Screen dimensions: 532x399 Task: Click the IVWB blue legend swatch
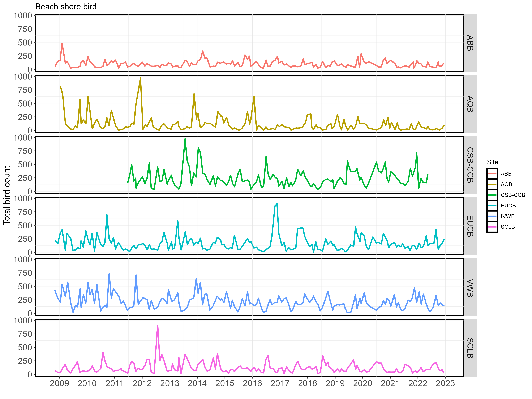coord(492,216)
